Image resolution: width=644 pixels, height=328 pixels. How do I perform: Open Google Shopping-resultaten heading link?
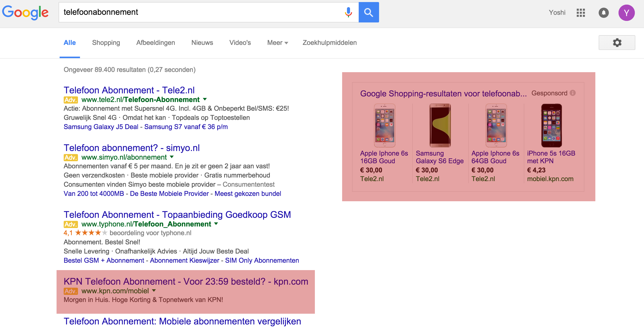443,93
